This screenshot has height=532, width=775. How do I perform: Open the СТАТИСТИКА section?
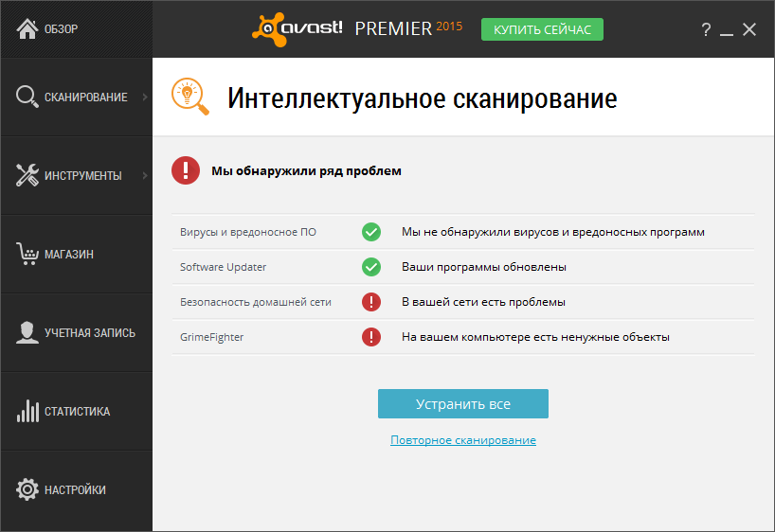coord(77,411)
